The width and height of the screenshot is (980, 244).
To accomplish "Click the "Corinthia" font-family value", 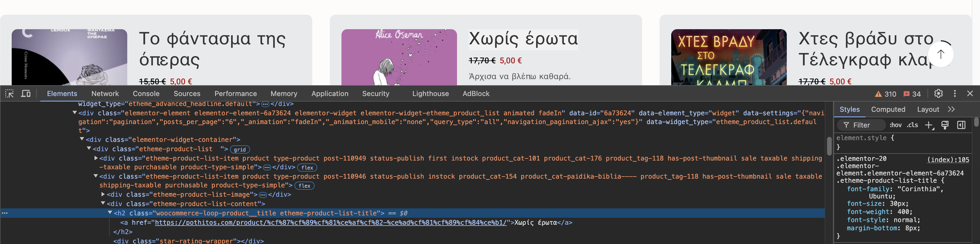I will tap(918, 189).
